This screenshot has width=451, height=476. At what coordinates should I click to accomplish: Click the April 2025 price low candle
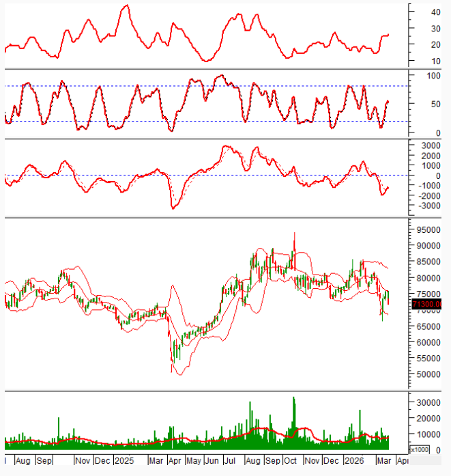click(171, 369)
